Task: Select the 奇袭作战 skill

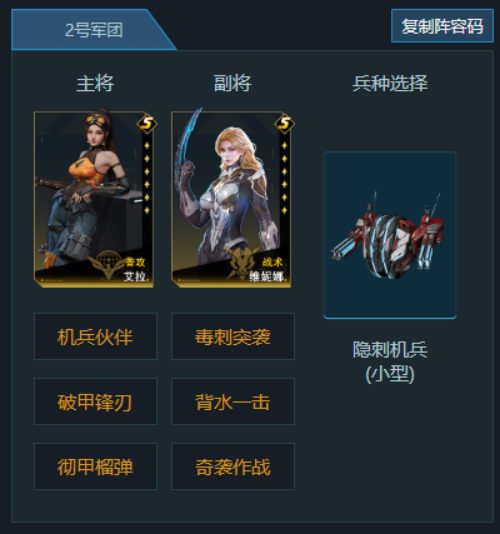Action: (x=233, y=467)
